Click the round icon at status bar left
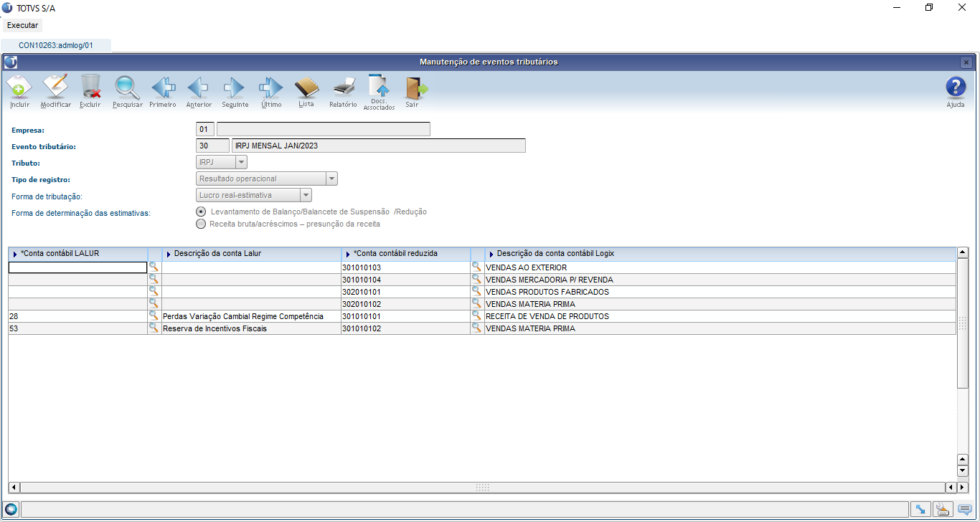This screenshot has height=522, width=980. point(11,509)
